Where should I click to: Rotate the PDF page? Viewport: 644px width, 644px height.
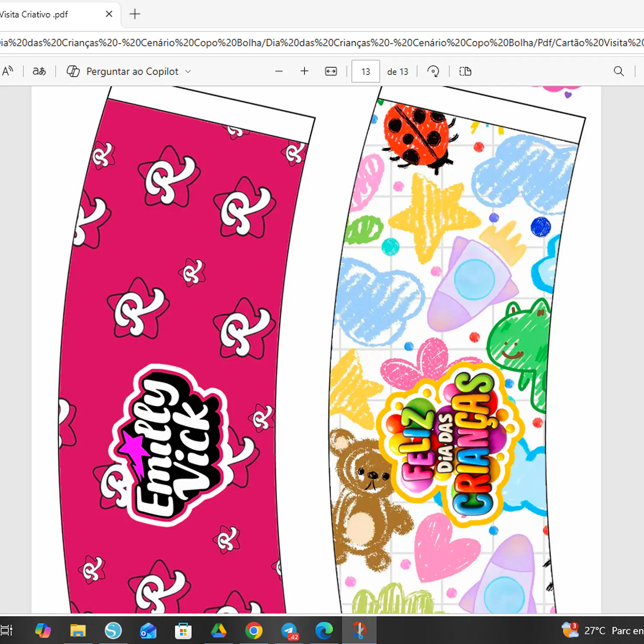click(x=433, y=71)
